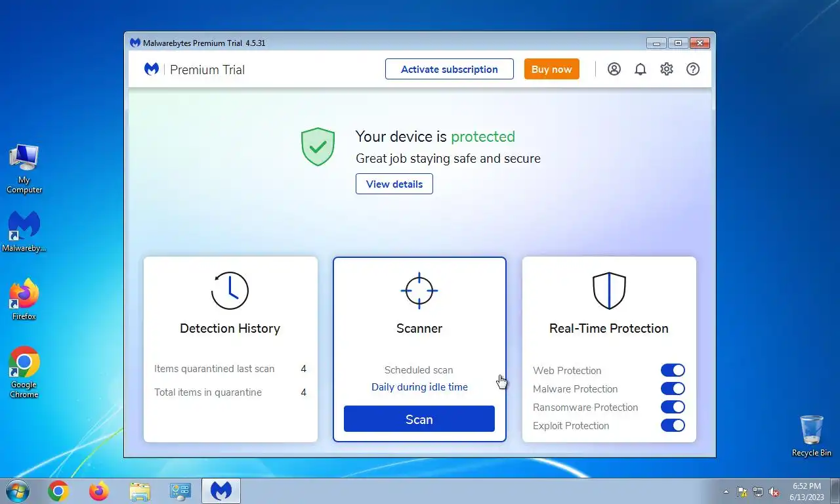Screen dimensions: 840x504
Task: Select the Firefox desktop shortcut
Action: pyautogui.click(x=24, y=300)
